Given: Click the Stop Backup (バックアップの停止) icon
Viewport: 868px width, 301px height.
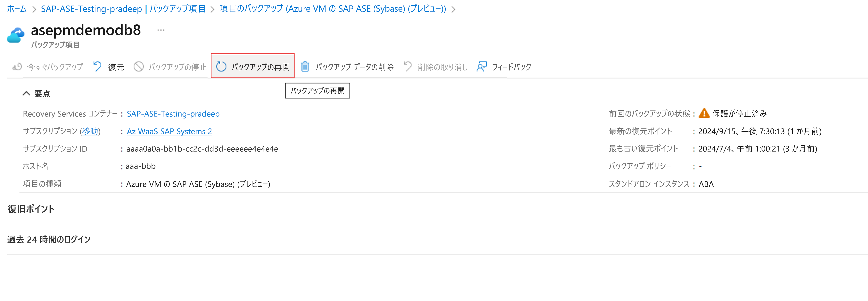Looking at the screenshot, I should pos(138,66).
